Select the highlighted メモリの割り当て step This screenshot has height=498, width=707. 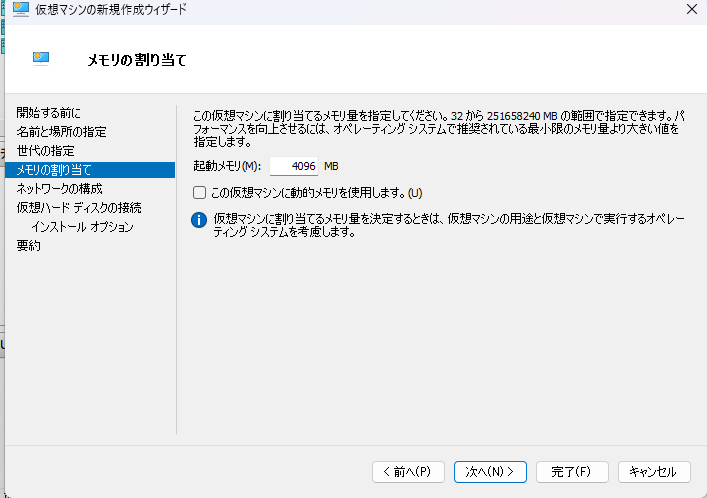(54, 169)
